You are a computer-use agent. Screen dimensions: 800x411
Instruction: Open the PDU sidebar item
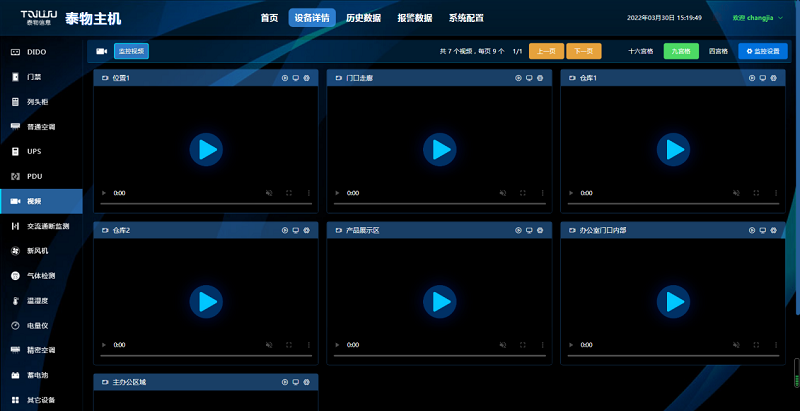tap(41, 176)
